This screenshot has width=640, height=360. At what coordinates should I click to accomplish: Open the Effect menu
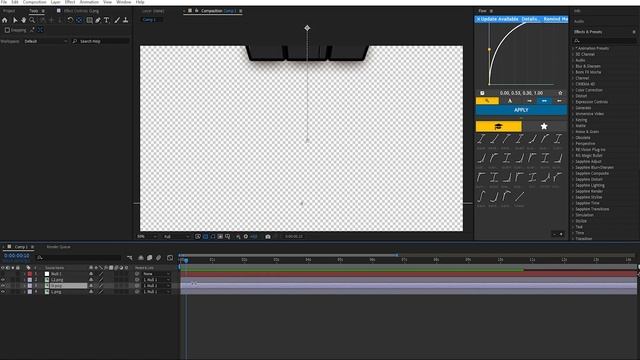(x=70, y=2)
